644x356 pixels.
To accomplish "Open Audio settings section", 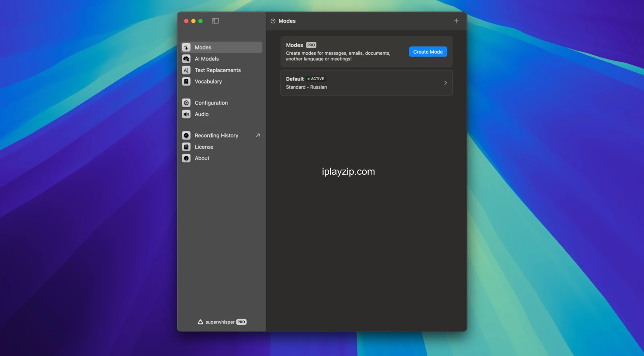I will coord(202,114).
